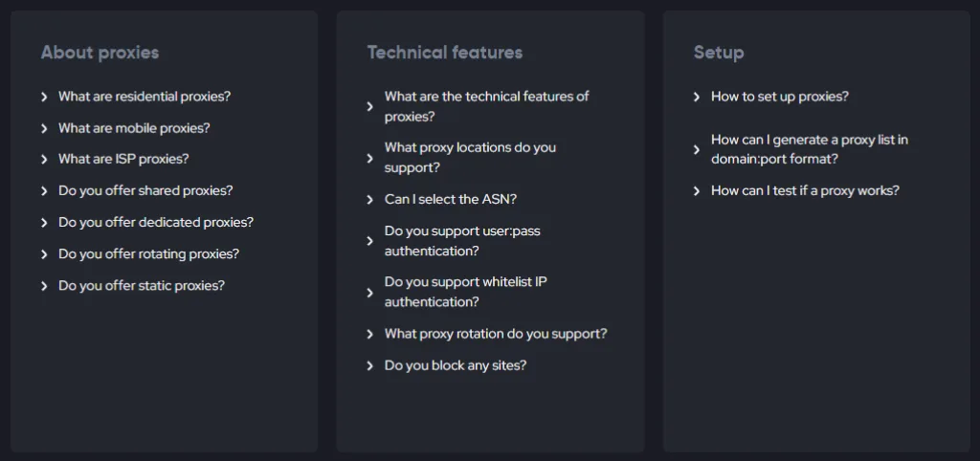
Task: Click arrow icon beside 'What are ISP proxies?'
Action: pos(44,160)
